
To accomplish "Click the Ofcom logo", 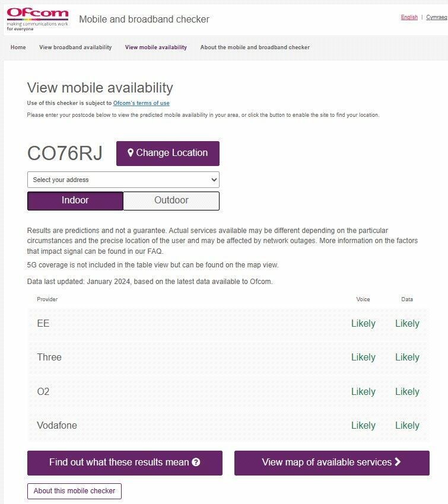I will point(37,19).
